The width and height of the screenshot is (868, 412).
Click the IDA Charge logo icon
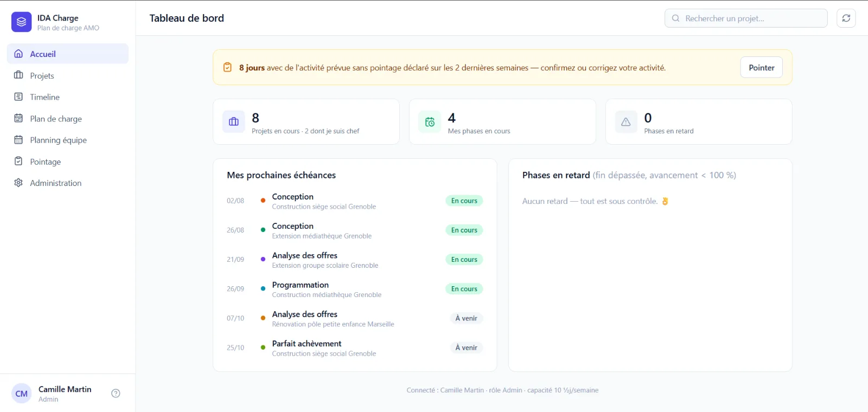click(x=21, y=22)
